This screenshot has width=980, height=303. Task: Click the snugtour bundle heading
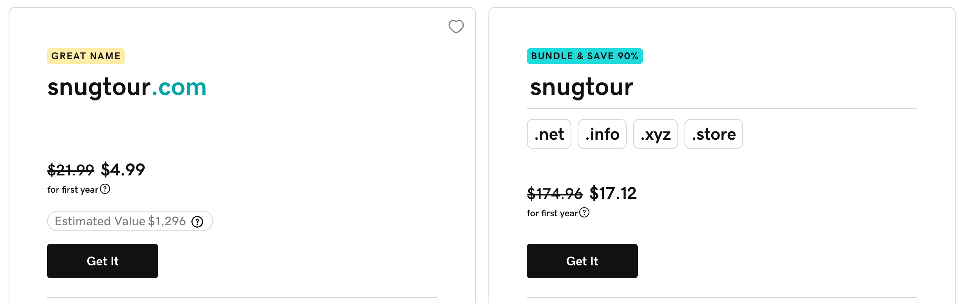pos(582,87)
